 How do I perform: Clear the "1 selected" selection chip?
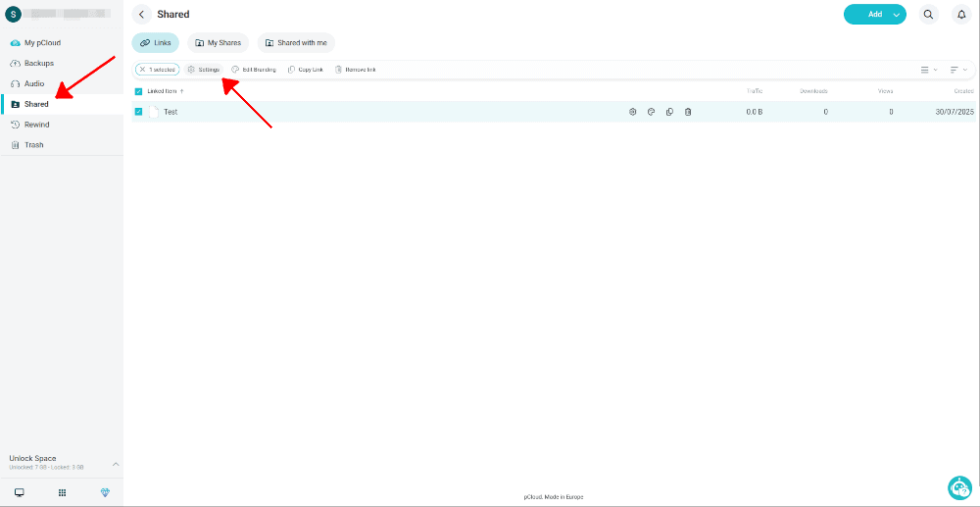tap(157, 70)
